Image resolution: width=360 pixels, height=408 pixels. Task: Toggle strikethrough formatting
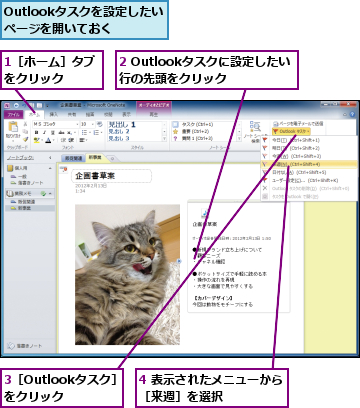click(x=61, y=132)
